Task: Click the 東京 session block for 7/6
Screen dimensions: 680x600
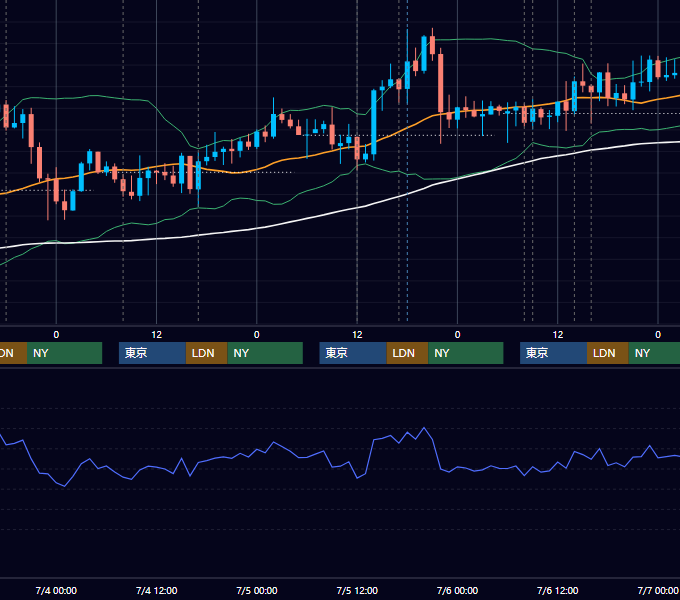Action: click(554, 353)
